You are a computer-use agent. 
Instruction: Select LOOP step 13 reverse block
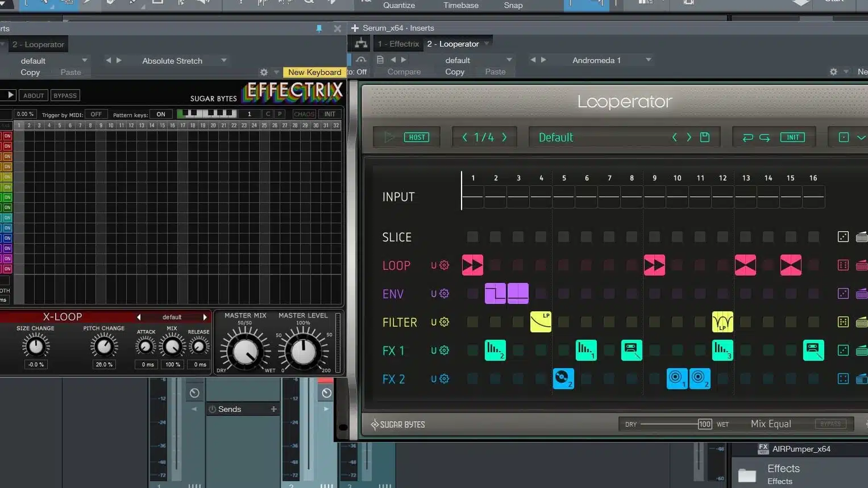click(x=745, y=265)
